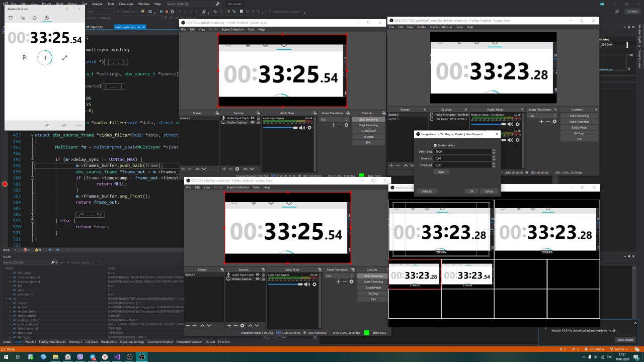Image resolution: width=644 pixels, height=362 pixels.
Task: Click the Delay (ms) input field
Action: (x=463, y=151)
